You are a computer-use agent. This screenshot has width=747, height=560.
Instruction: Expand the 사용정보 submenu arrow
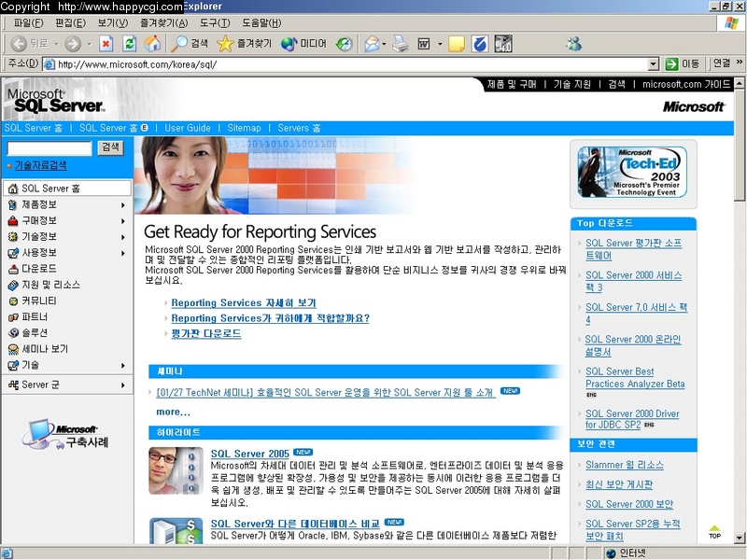point(123,253)
